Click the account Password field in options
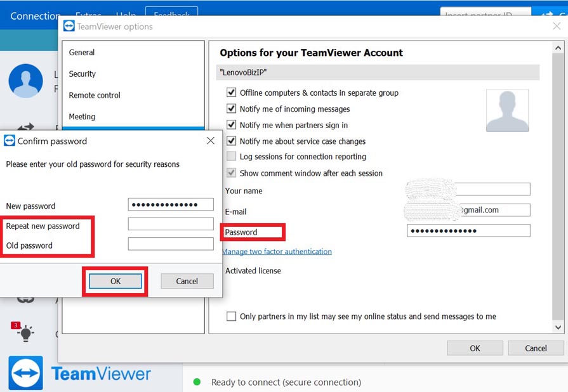 coord(468,230)
